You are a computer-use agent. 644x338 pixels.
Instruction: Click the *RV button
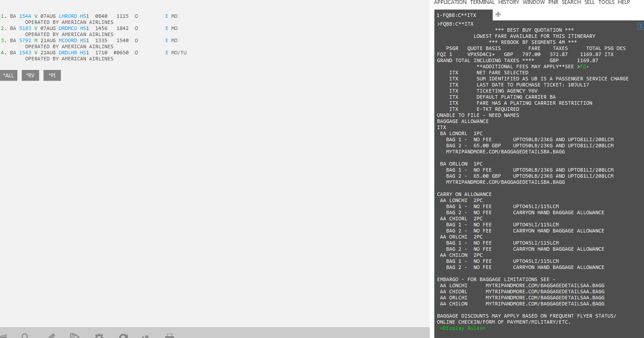pos(30,76)
